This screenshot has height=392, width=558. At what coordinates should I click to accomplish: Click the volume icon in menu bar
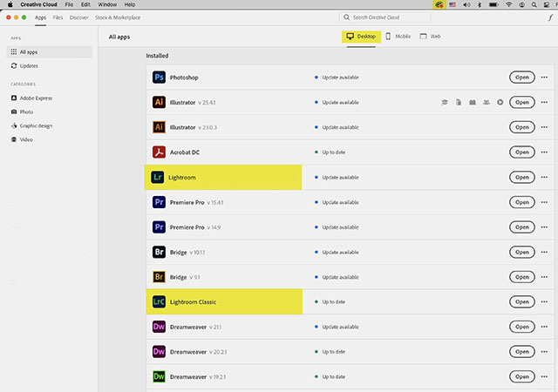coord(466,4)
